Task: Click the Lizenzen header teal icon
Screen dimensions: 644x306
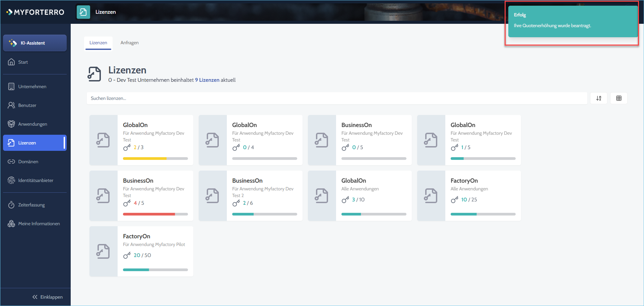Action: click(x=83, y=12)
